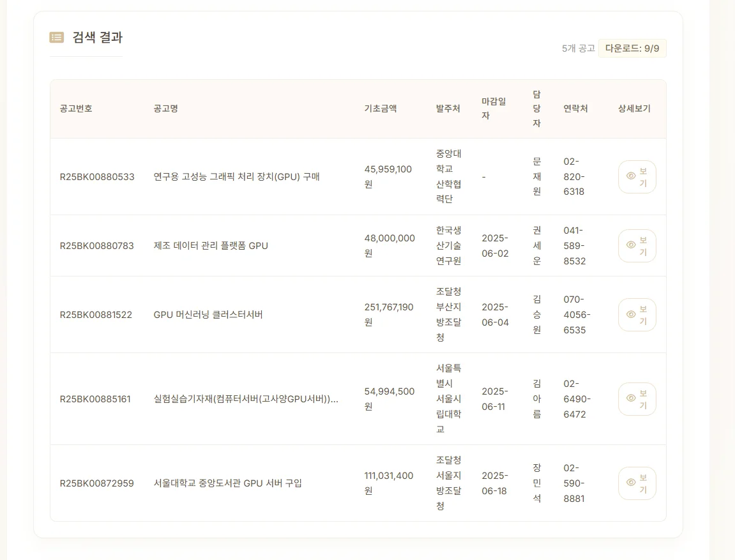Click the 발주처 column header
Screen dimensions: 735x560
tap(448, 109)
